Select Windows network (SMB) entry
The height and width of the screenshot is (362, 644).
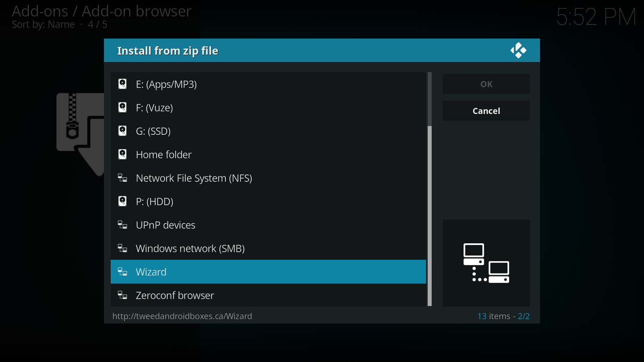pyautogui.click(x=268, y=248)
